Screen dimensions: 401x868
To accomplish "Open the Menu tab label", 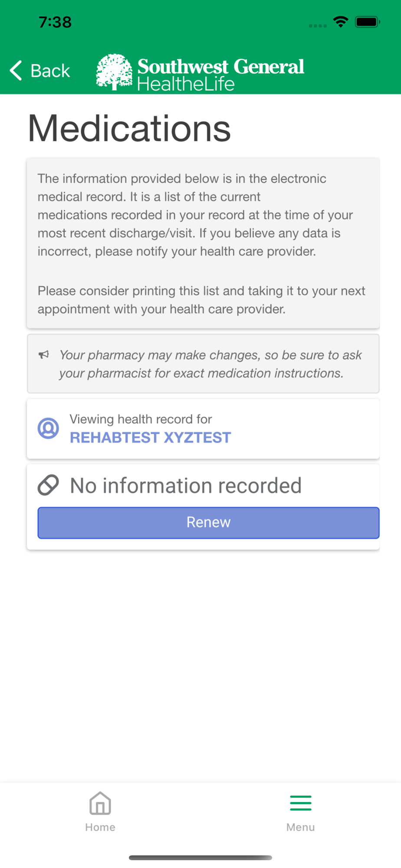I will [301, 827].
